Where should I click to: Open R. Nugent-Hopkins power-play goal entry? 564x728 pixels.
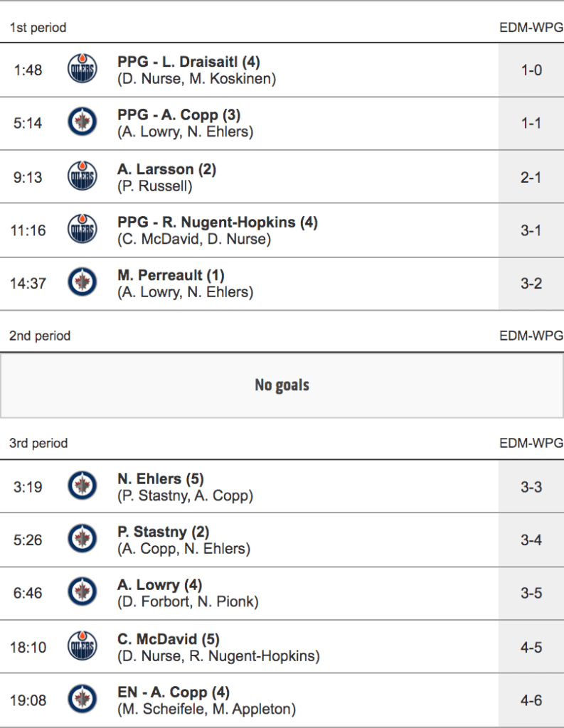click(217, 222)
